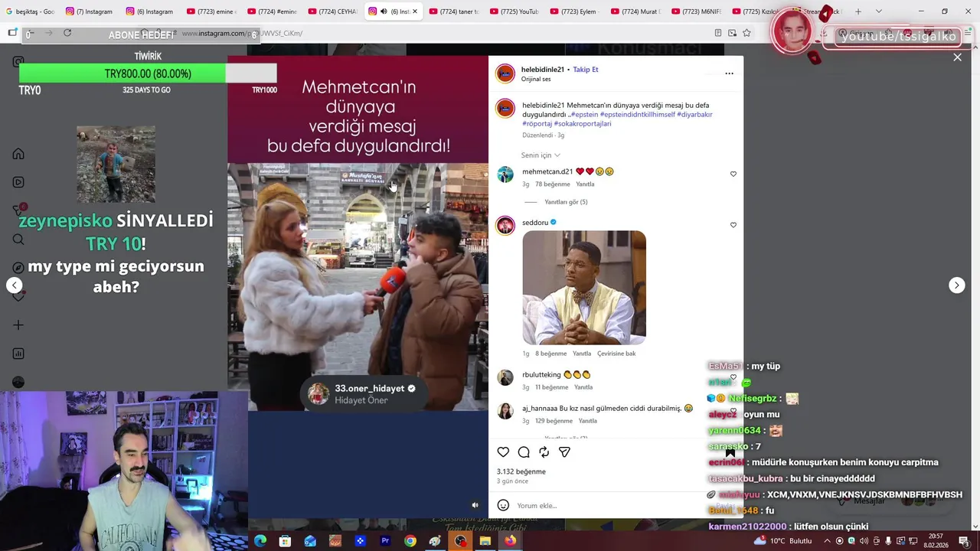Like seddoru's comment with heart

[x=733, y=225]
